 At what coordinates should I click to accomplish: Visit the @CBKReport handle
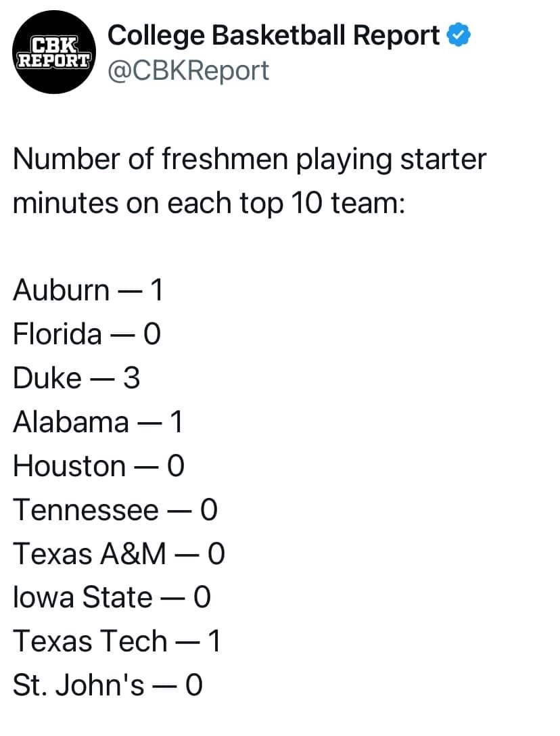click(x=188, y=71)
